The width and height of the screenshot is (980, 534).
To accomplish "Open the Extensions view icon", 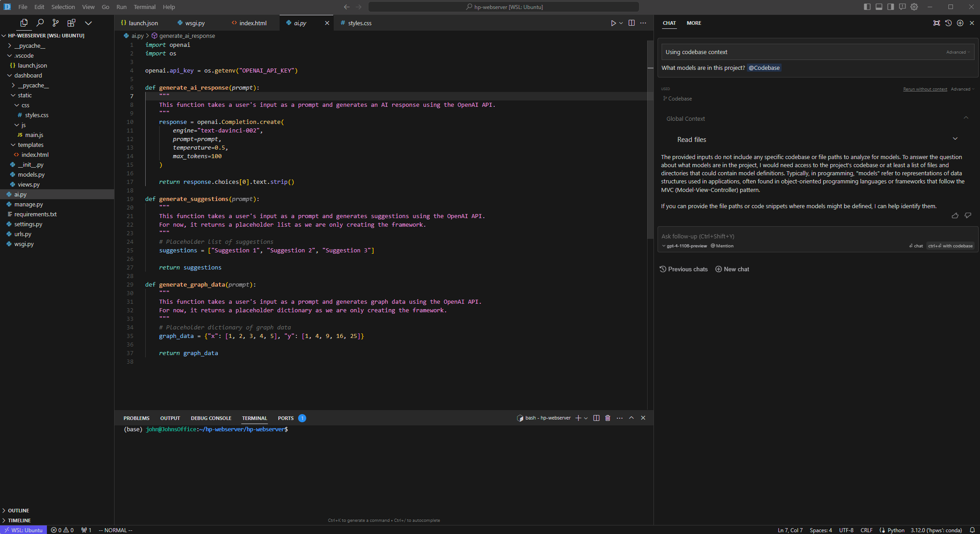I will click(x=71, y=23).
